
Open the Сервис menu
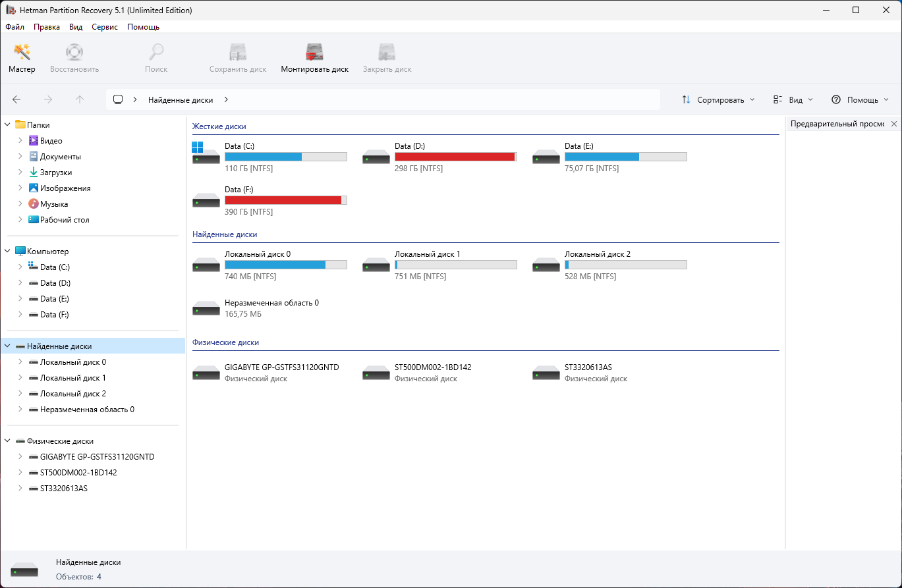(x=105, y=27)
